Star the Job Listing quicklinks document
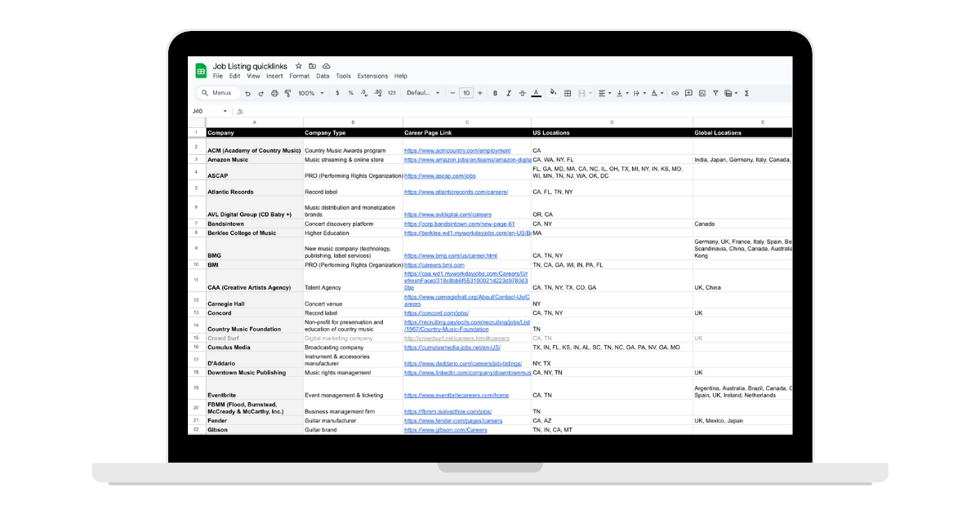This screenshot has width=980, height=514. coord(298,67)
